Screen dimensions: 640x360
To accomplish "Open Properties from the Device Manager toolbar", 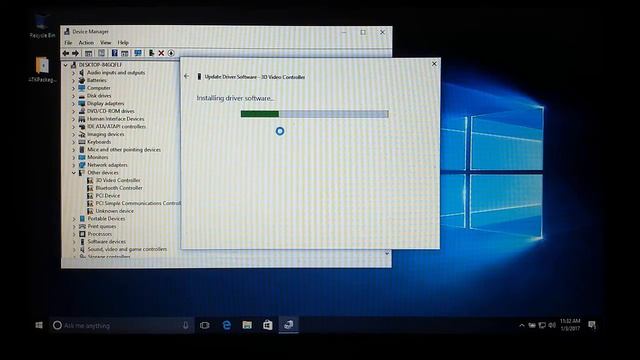I will click(x=101, y=53).
